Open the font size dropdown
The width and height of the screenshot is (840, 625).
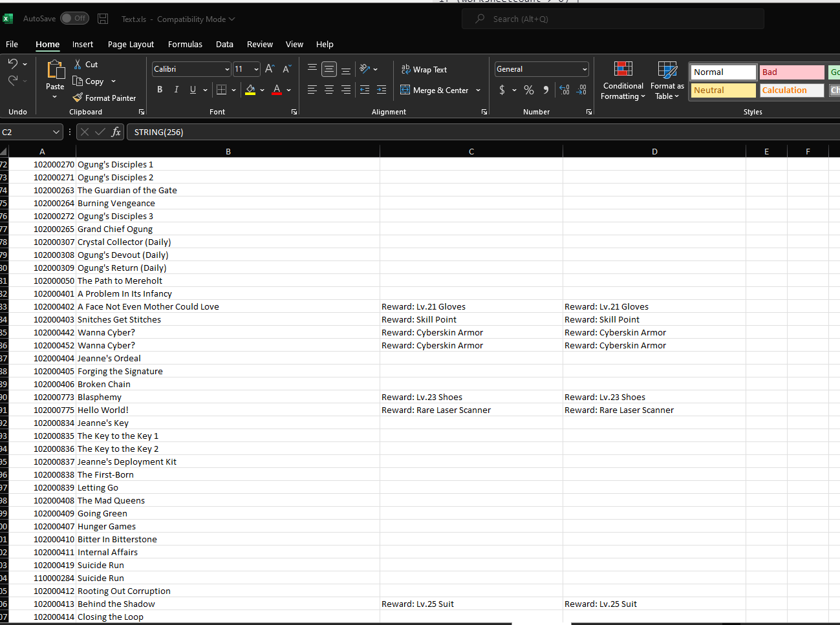(x=256, y=69)
